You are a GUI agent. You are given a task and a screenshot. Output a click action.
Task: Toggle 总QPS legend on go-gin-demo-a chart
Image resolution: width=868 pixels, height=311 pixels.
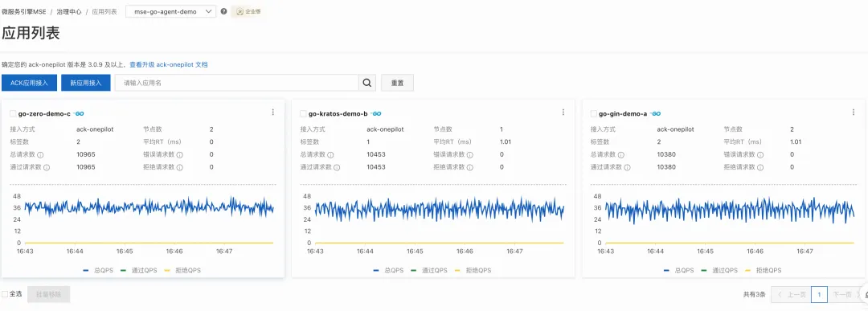coord(678,271)
